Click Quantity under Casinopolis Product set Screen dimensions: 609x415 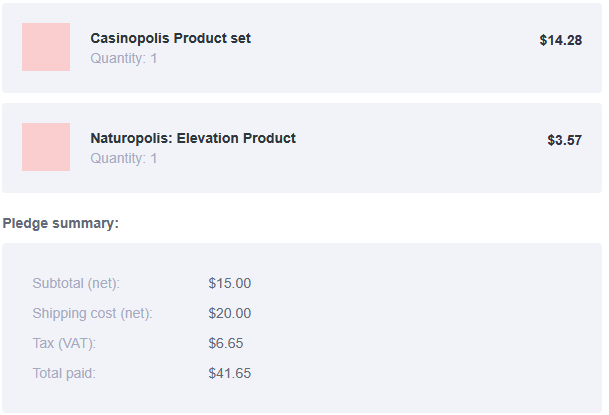(124, 58)
